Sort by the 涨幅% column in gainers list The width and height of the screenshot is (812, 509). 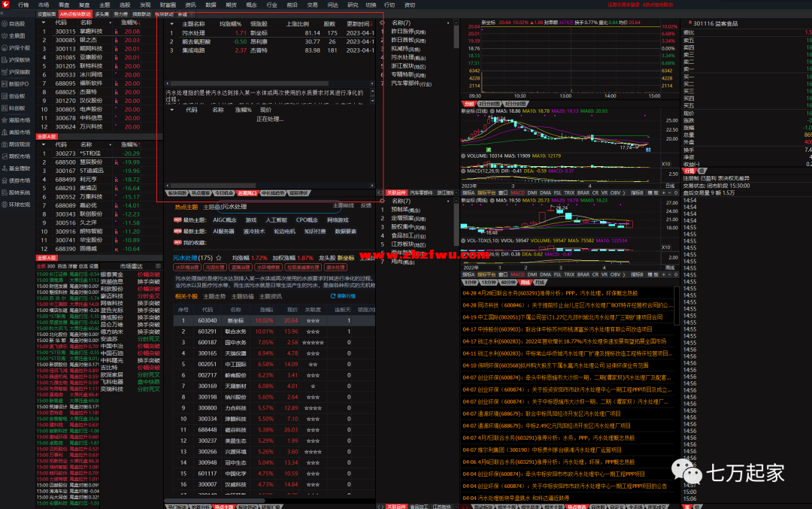tap(130, 23)
